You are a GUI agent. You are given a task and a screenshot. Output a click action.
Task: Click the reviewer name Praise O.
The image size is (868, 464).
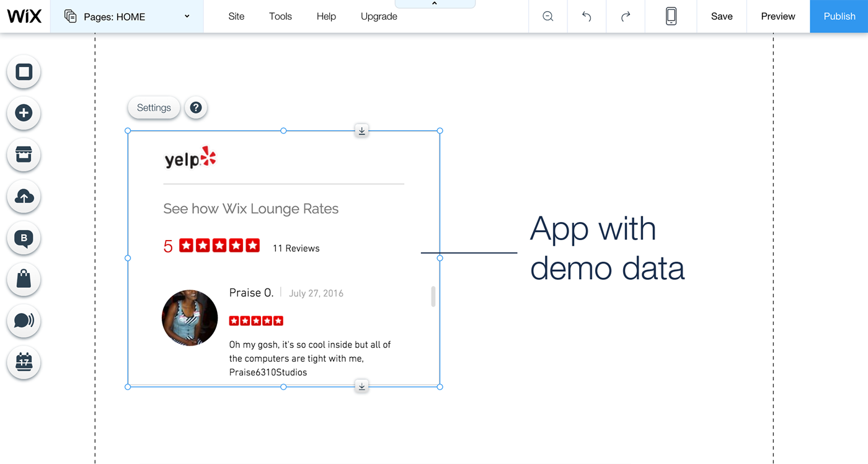point(251,293)
